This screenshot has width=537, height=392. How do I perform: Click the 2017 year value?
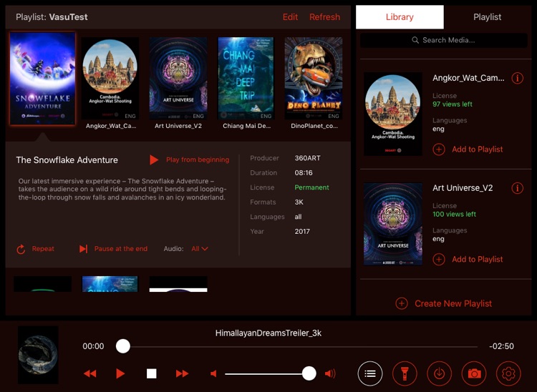(x=302, y=231)
